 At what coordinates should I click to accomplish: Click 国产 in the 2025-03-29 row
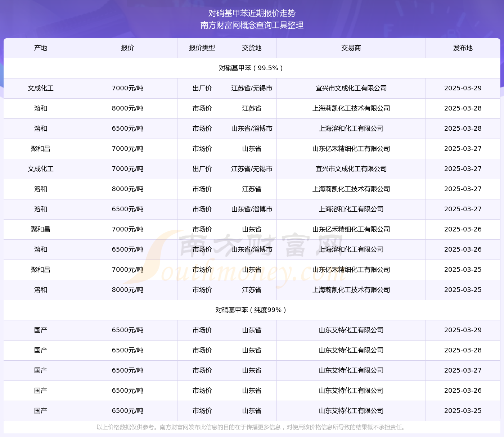coord(41,330)
